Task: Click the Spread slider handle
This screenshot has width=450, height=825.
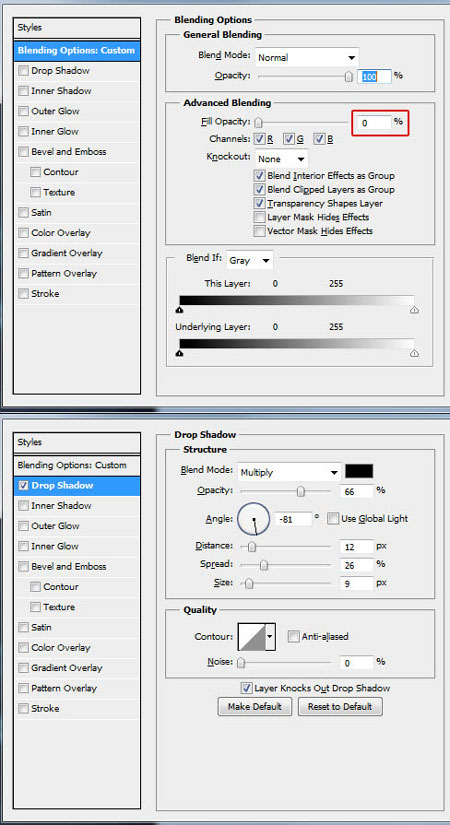Action: coord(264,565)
